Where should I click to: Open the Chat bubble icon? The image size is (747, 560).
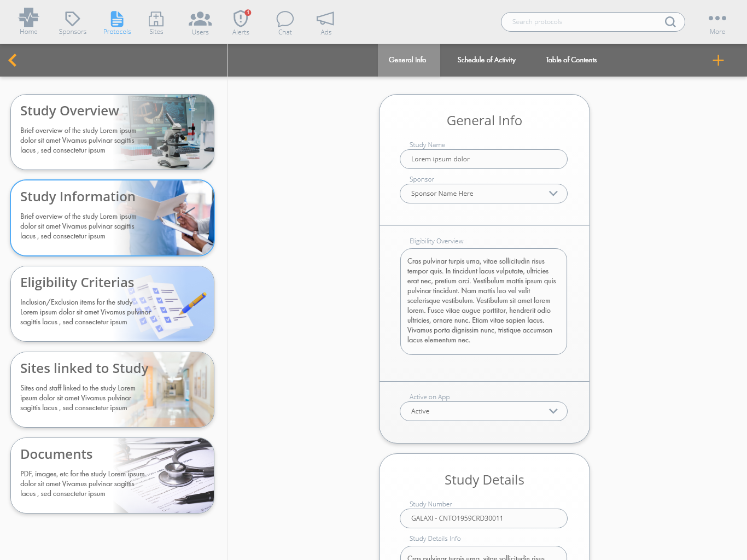tap(285, 19)
